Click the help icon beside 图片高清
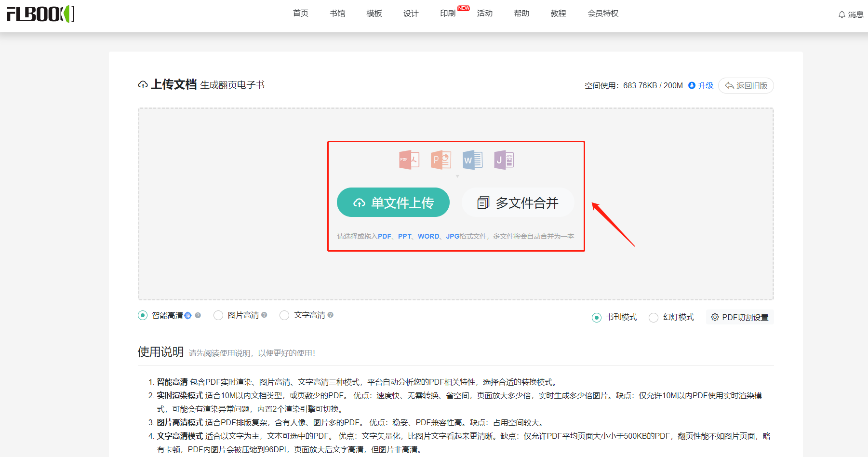This screenshot has width=868, height=457. (x=264, y=315)
